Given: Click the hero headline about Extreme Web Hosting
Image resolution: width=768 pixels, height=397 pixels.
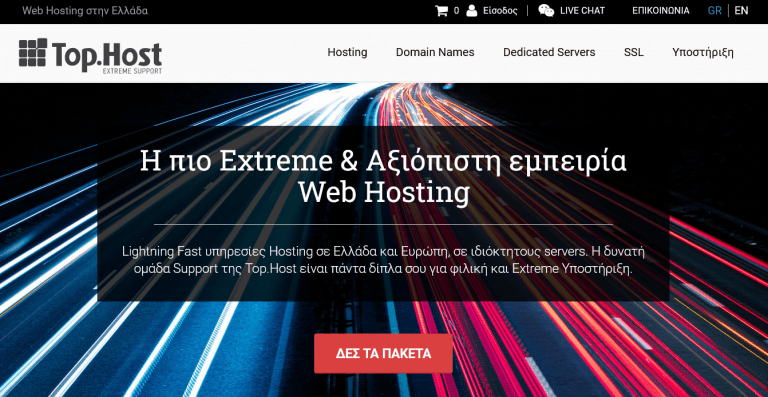Looking at the screenshot, I should tap(384, 177).
